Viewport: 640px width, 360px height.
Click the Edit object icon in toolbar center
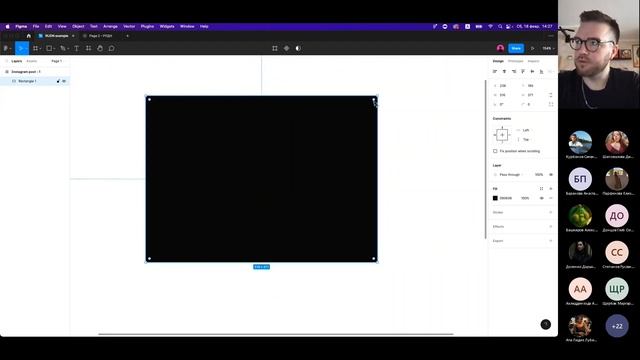pos(275,48)
